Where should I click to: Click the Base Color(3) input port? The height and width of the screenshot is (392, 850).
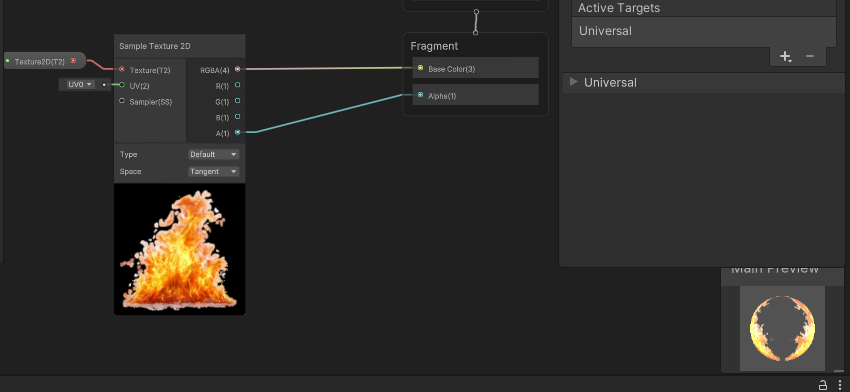click(420, 68)
